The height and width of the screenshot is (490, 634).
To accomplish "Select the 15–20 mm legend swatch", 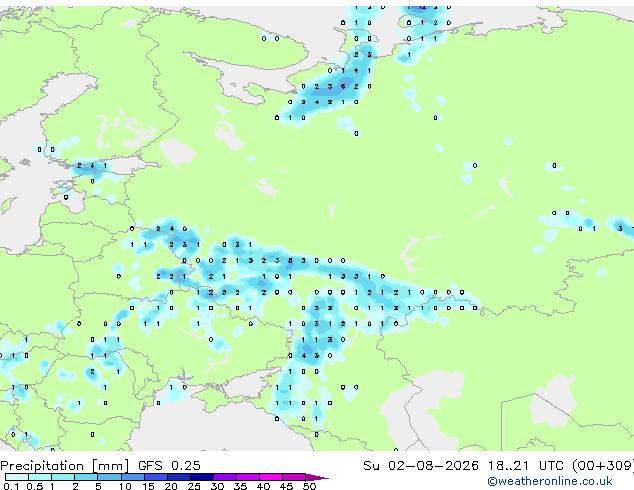I will pos(155,477).
